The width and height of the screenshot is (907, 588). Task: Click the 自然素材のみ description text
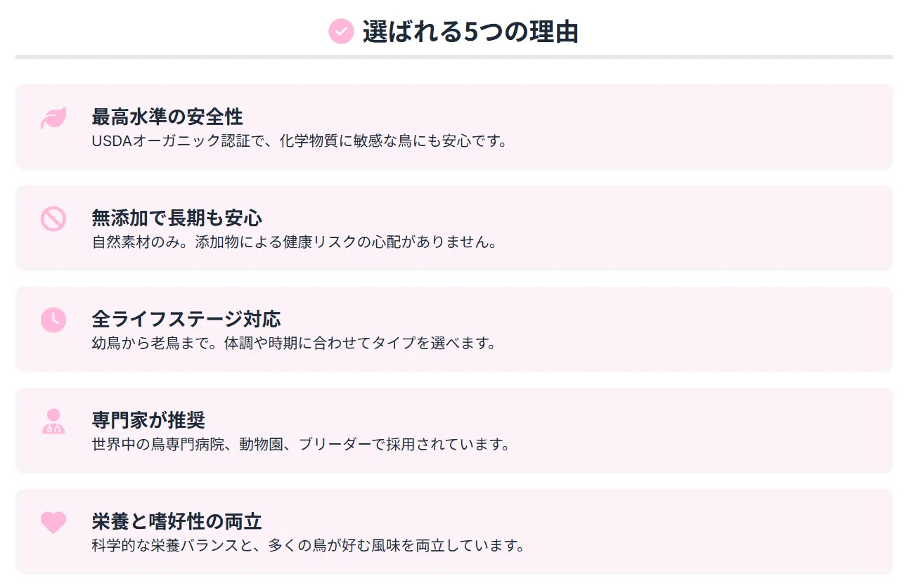(294, 242)
